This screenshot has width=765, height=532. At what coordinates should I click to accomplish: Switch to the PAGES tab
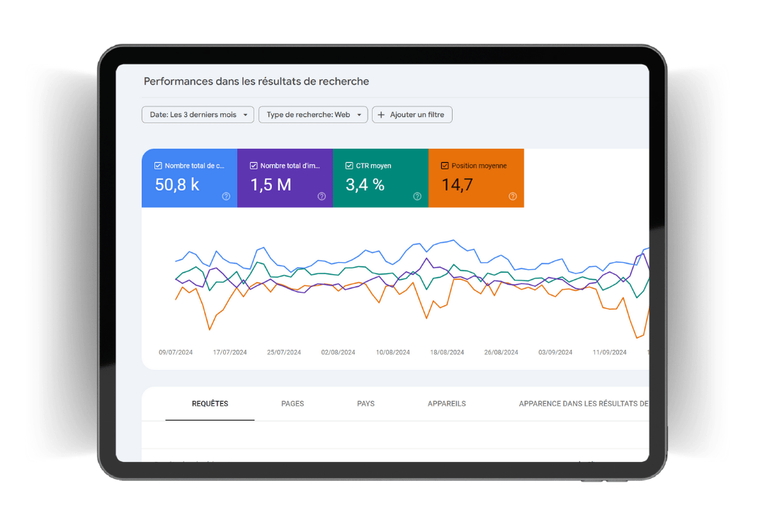293,404
